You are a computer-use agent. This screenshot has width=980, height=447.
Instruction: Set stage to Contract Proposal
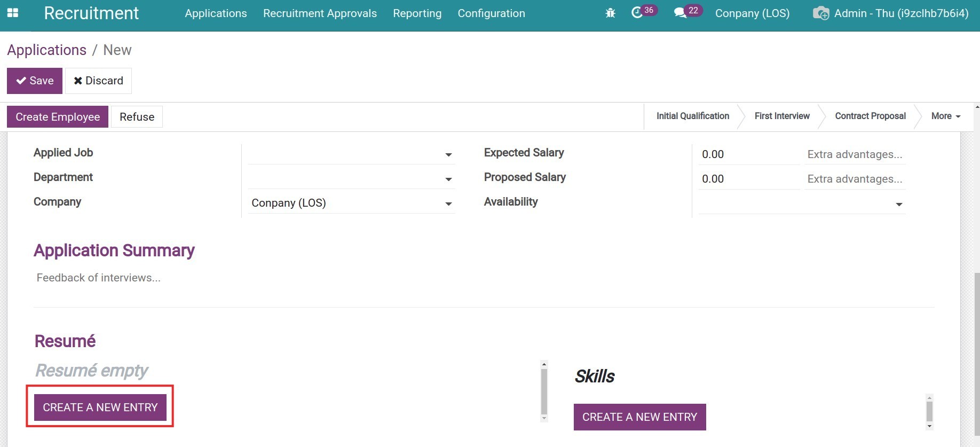pyautogui.click(x=870, y=116)
